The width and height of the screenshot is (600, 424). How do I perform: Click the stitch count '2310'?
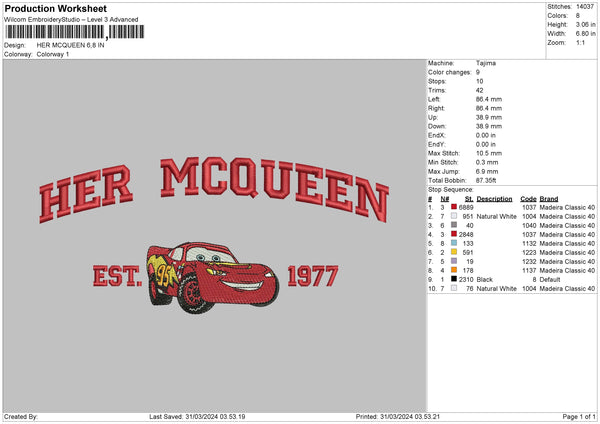pyautogui.click(x=466, y=280)
